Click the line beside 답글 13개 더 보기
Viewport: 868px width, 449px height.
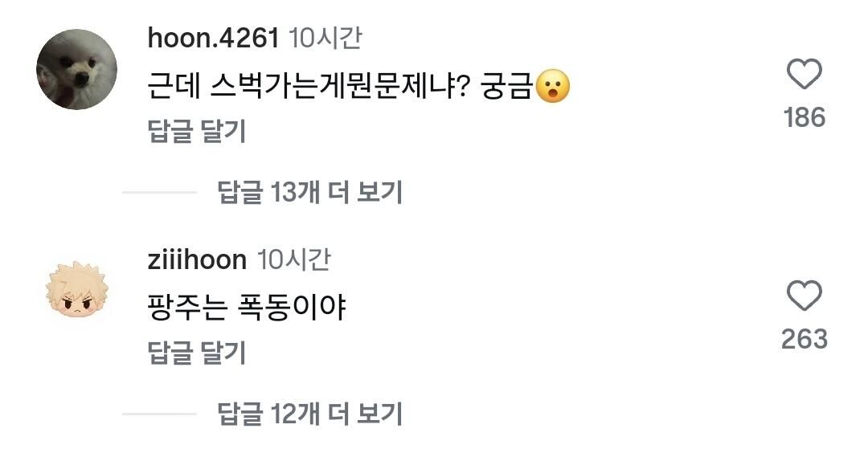159,193
